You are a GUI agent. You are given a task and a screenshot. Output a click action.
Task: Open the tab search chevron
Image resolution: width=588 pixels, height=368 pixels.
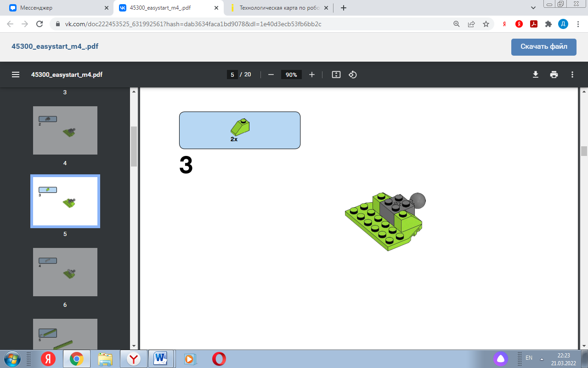pyautogui.click(x=533, y=8)
